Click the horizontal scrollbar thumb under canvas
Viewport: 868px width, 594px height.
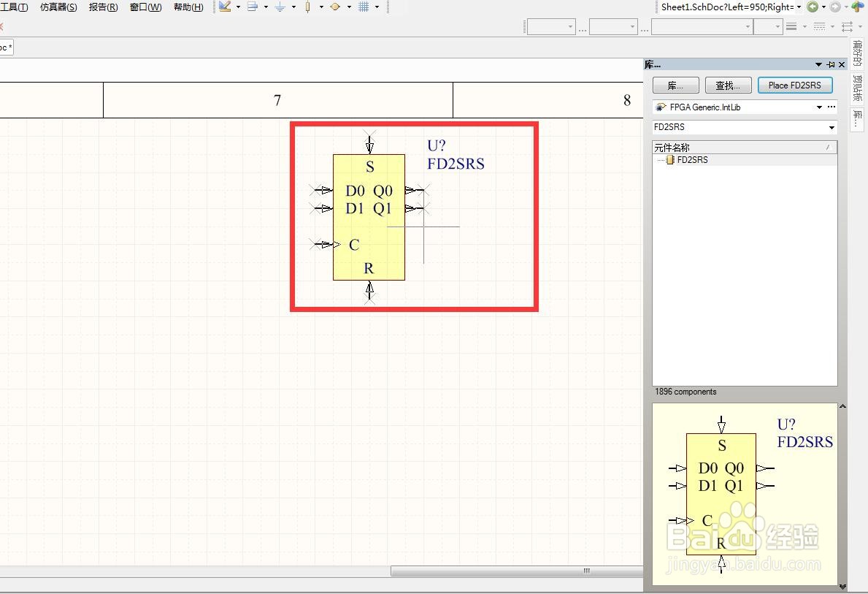[x=516, y=571]
